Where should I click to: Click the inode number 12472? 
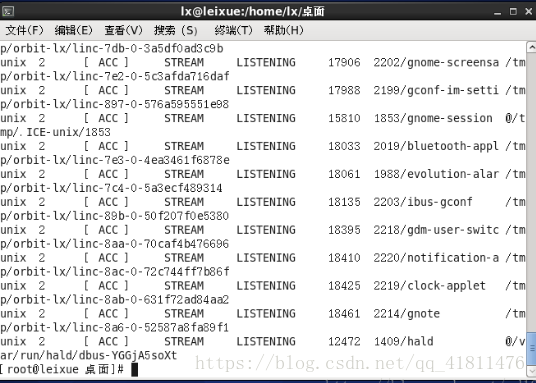click(344, 342)
